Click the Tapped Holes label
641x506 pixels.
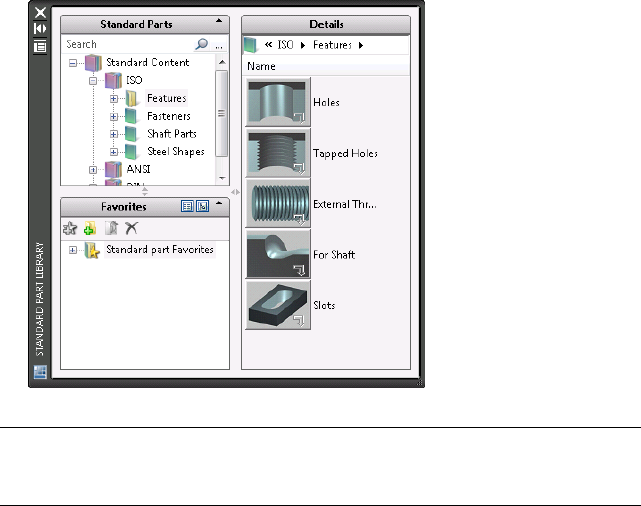pos(345,154)
